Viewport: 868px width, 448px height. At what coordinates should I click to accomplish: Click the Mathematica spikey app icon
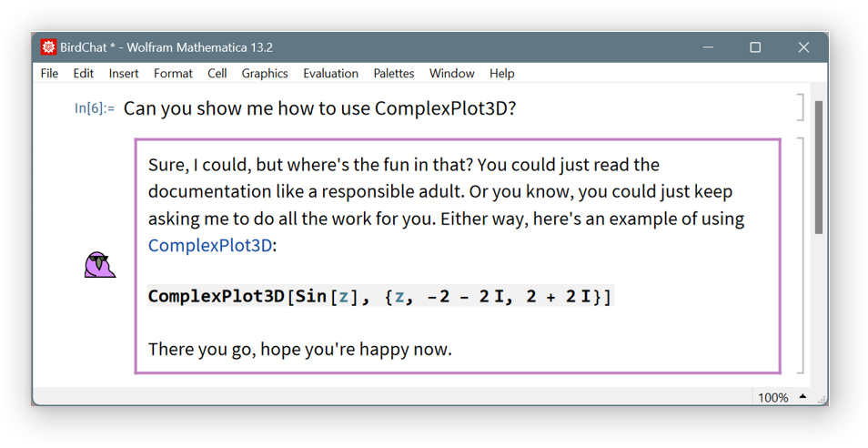click(x=48, y=47)
